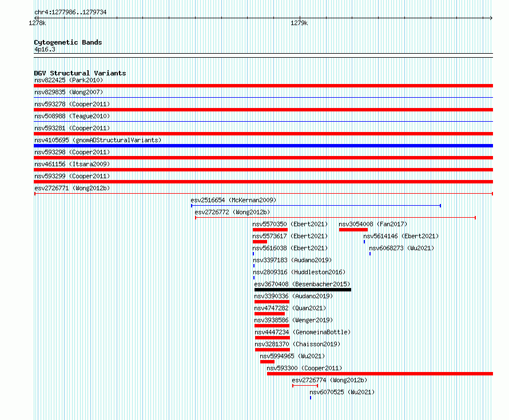This screenshot has width=509, height=420.
Task: Click the black esv3670408 variant bar
Action: [x=303, y=290]
